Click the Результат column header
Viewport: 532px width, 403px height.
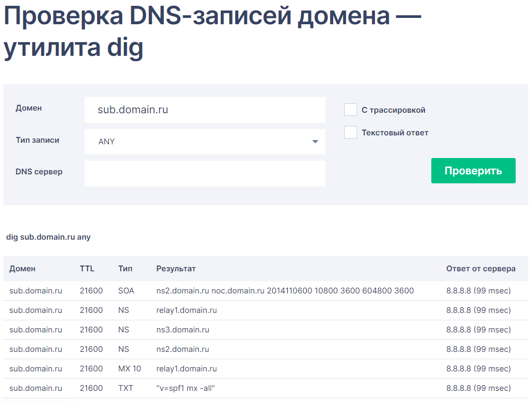(176, 269)
